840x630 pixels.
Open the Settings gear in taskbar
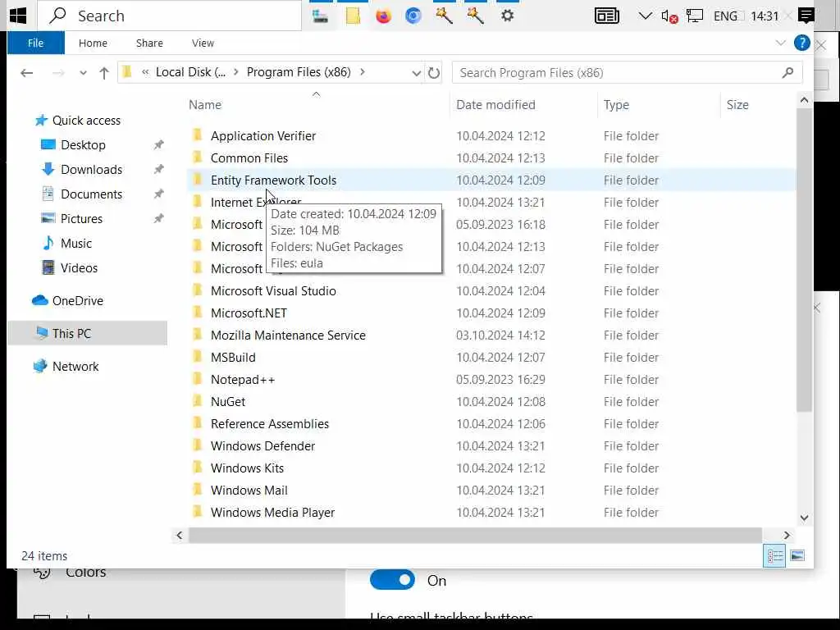coord(507,16)
